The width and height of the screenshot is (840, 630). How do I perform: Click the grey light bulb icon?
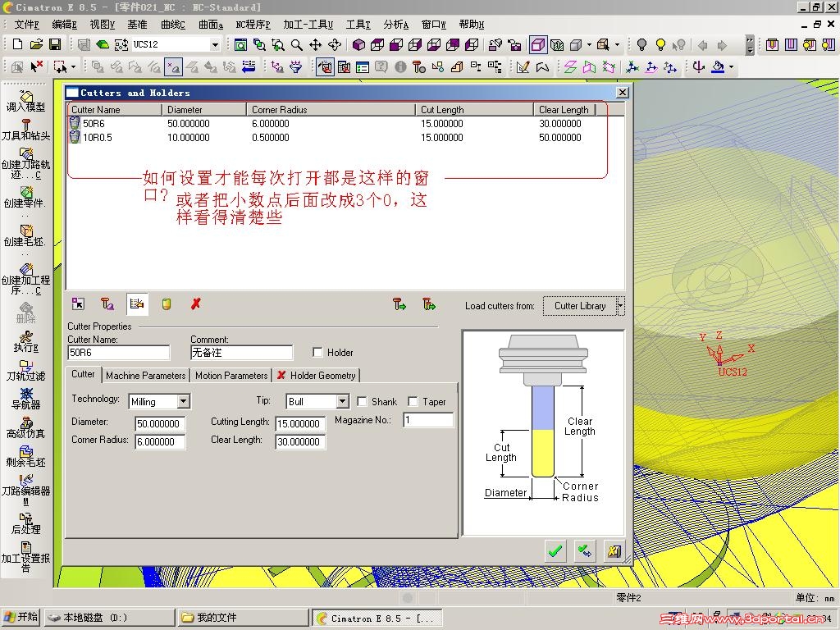[x=641, y=45]
